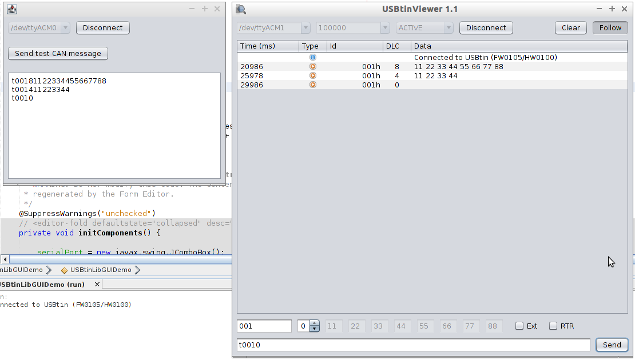Click the DLC spinner value field
The image size is (635, 364).
tap(304, 326)
